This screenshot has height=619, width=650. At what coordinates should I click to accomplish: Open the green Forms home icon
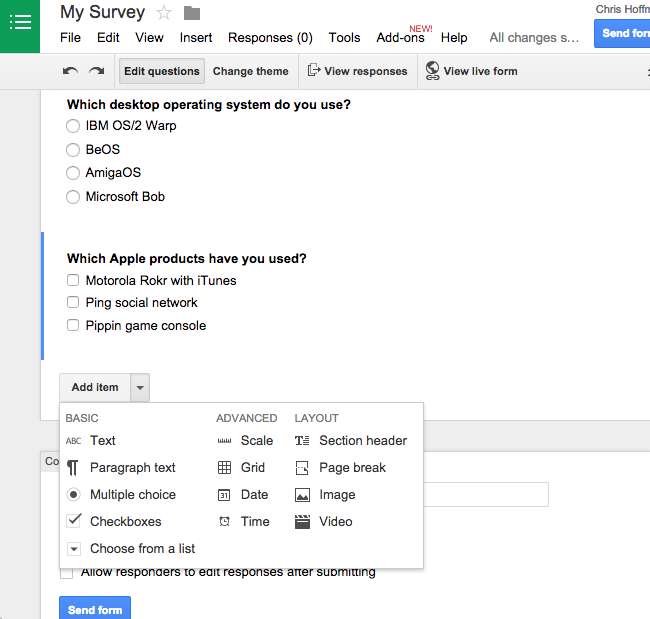(x=20, y=23)
